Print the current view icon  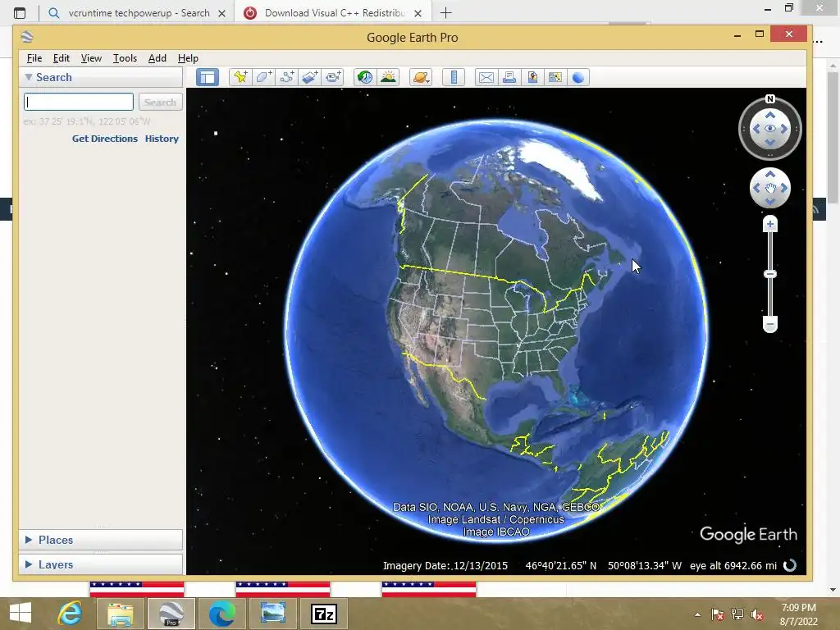(x=509, y=78)
